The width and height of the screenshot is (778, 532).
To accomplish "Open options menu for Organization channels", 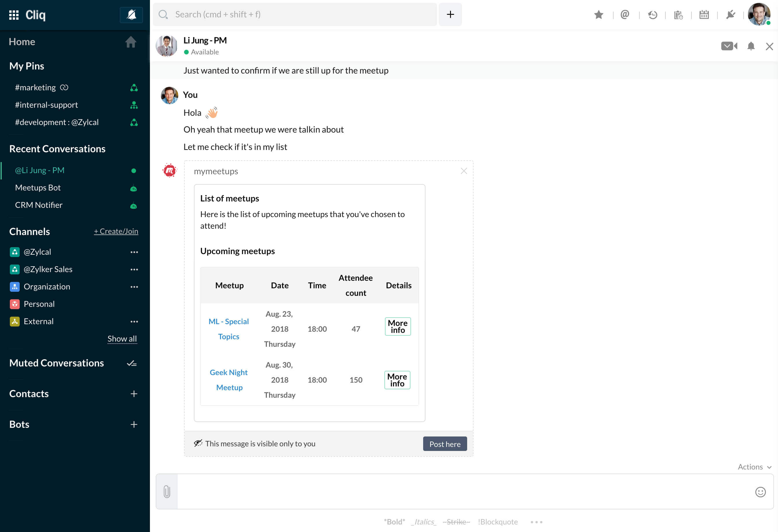I will click(134, 287).
